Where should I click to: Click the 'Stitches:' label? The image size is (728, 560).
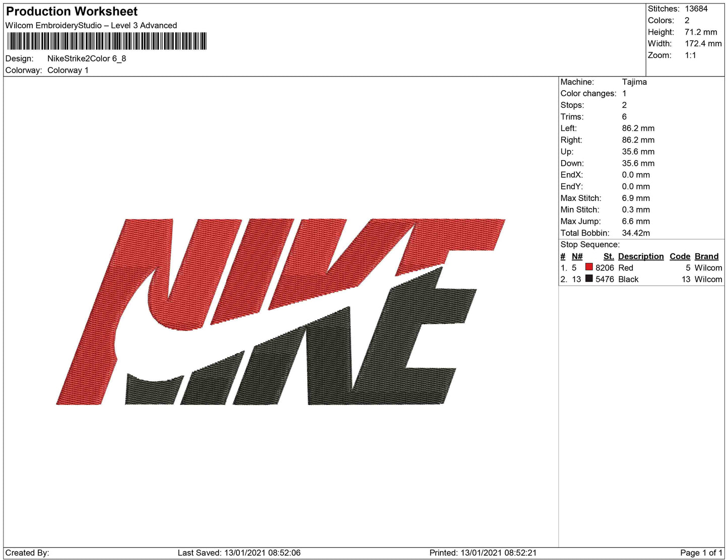pyautogui.click(x=664, y=9)
